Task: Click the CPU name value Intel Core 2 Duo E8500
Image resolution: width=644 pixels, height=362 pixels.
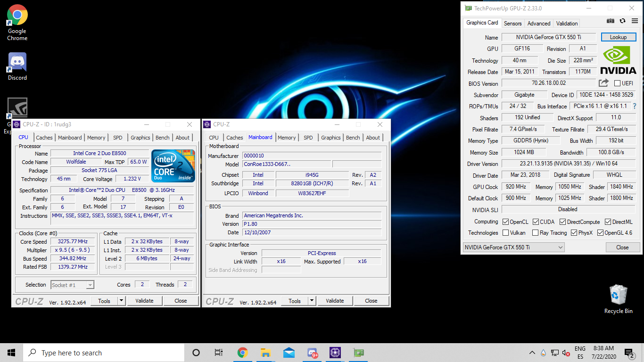Action: coord(99,153)
